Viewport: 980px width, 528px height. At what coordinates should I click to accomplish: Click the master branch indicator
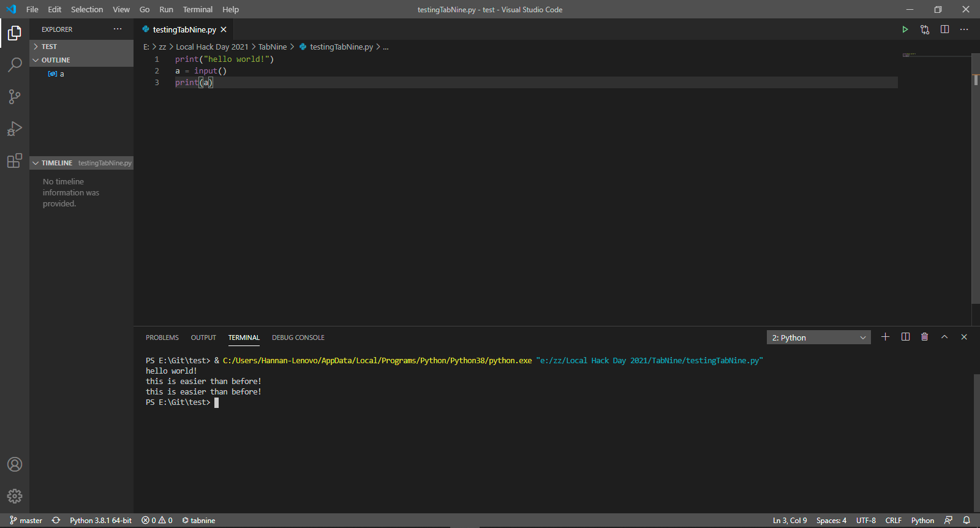26,521
